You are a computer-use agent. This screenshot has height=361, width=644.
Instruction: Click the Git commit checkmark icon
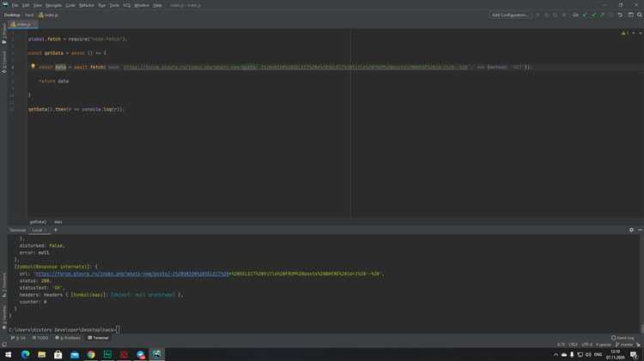click(593, 15)
